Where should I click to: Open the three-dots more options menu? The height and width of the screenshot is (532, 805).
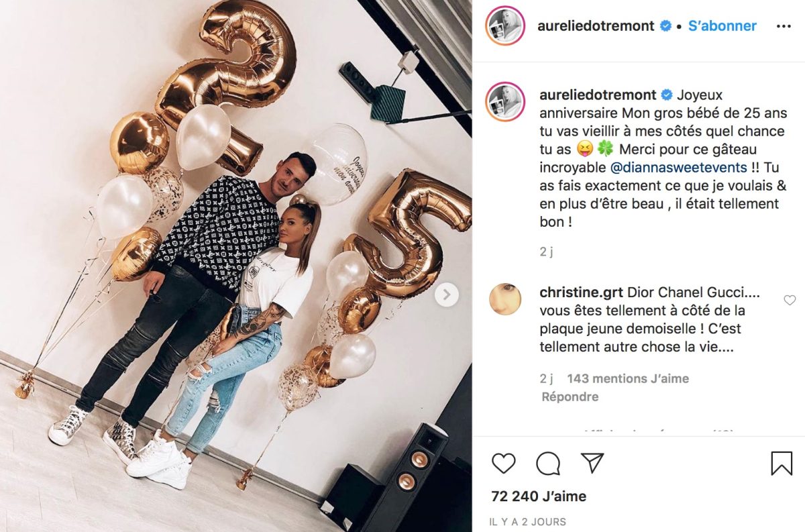click(784, 26)
